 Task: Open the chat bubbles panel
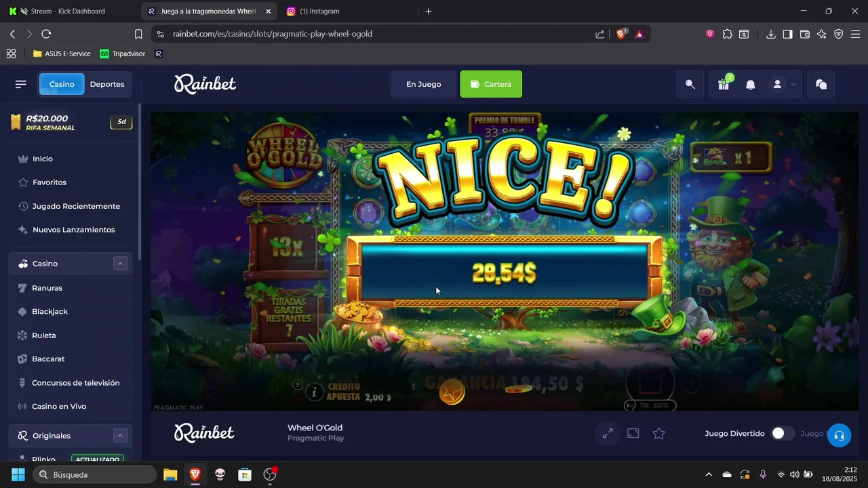(x=821, y=84)
